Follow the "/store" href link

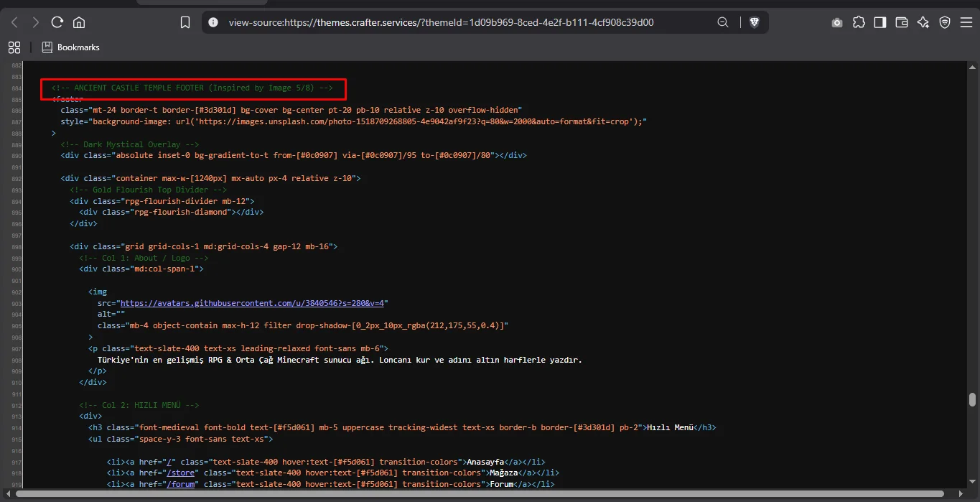pyautogui.click(x=181, y=473)
